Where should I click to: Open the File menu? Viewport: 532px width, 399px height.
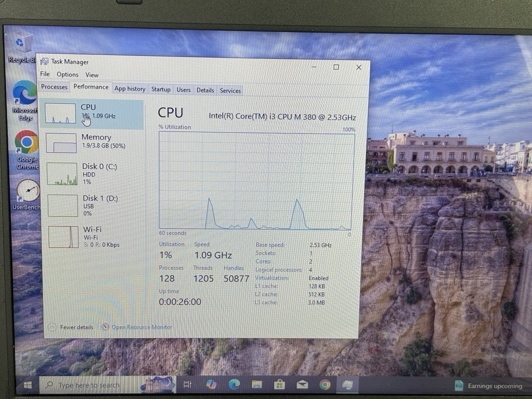45,74
